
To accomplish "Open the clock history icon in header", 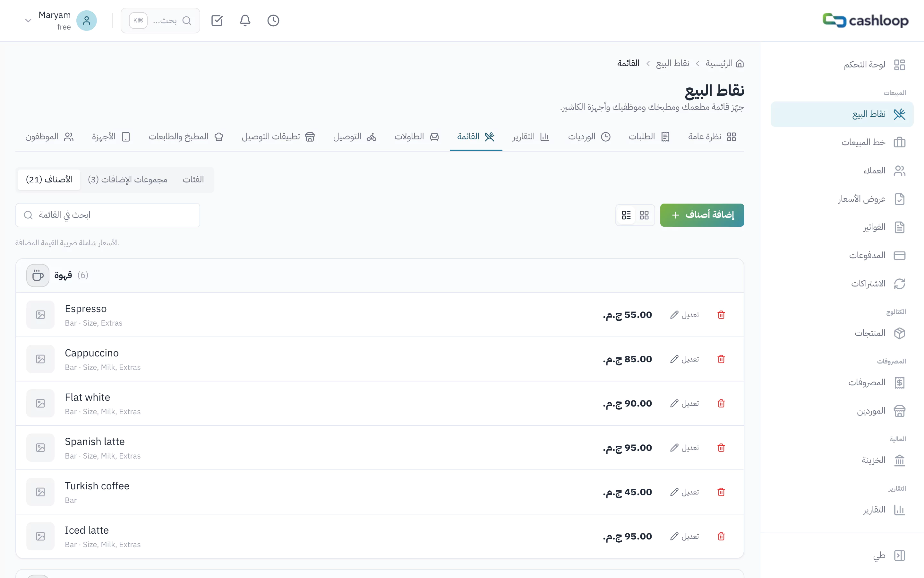I will coord(273,20).
